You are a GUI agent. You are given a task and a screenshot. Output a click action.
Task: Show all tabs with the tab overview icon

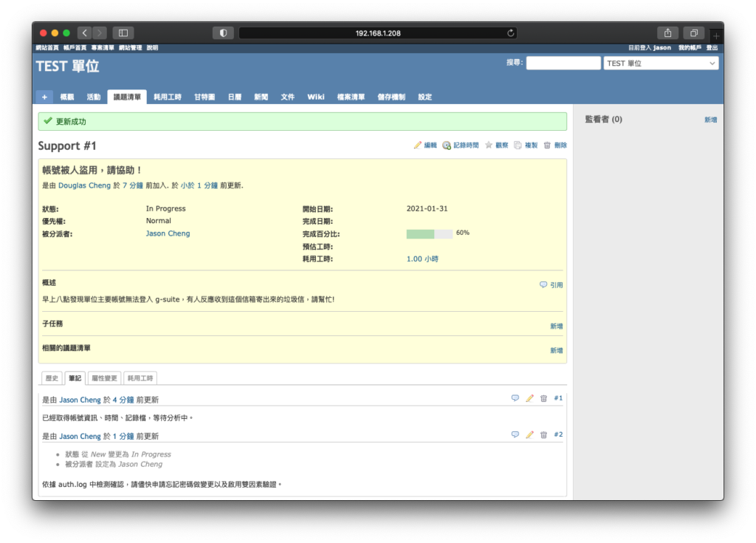(694, 33)
